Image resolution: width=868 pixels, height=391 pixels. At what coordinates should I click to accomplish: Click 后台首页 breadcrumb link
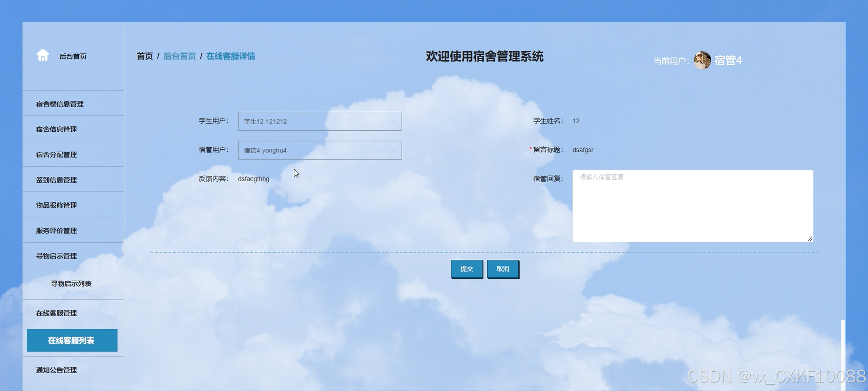[x=179, y=56]
